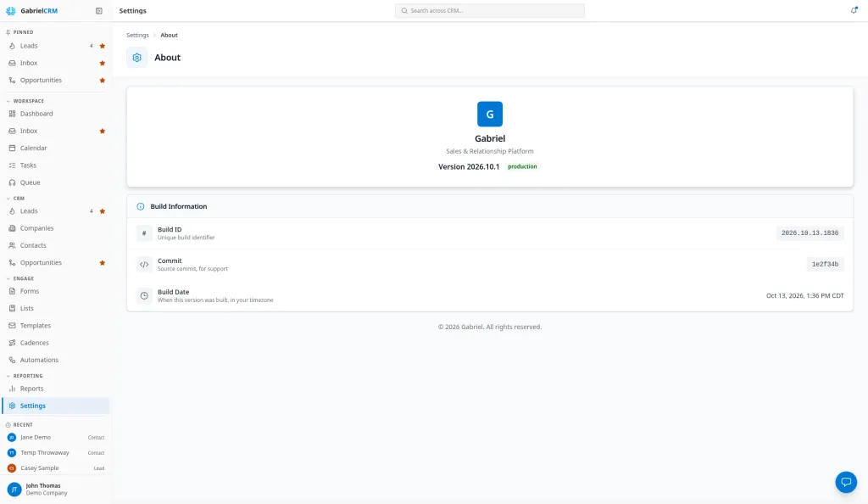Click the clock icon next to Build Date

tap(144, 296)
